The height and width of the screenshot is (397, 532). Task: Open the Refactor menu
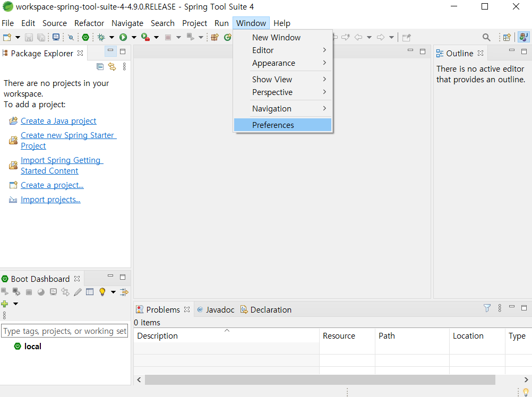[89, 23]
